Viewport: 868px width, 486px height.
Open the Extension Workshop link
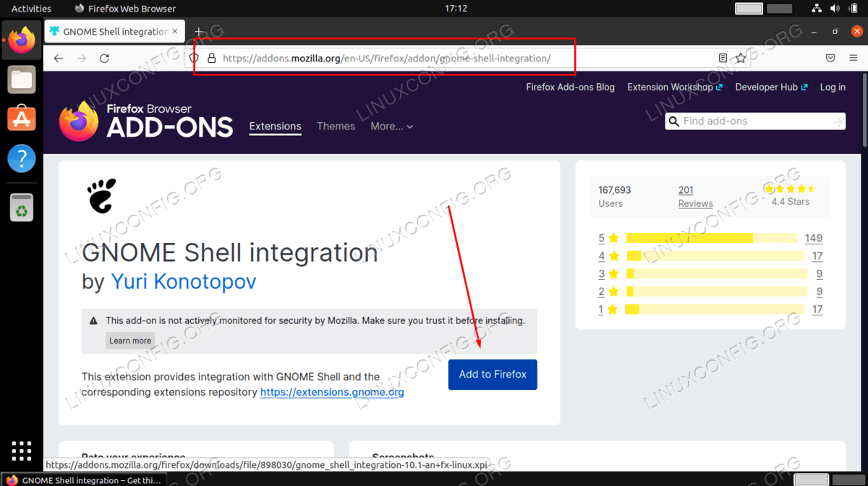point(675,87)
